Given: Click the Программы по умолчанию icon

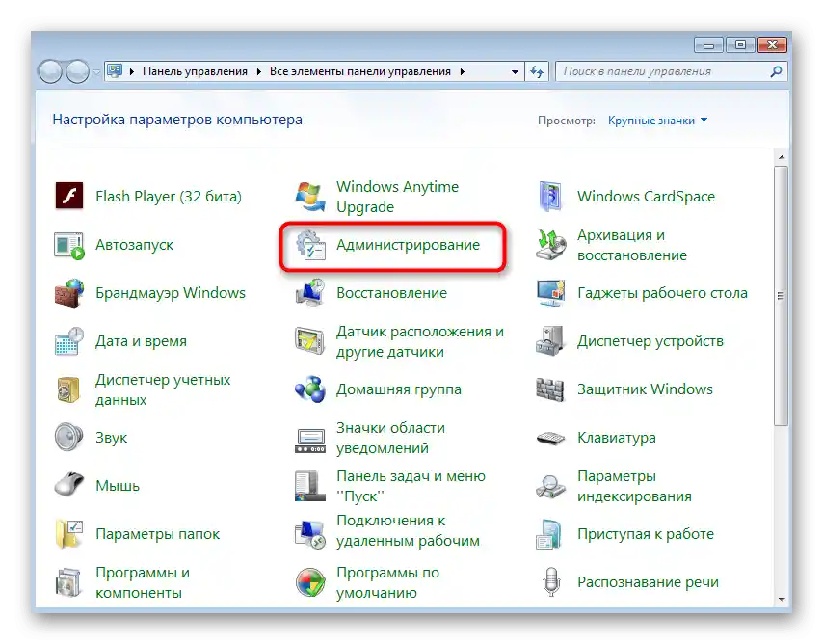Looking at the screenshot, I should click(309, 582).
